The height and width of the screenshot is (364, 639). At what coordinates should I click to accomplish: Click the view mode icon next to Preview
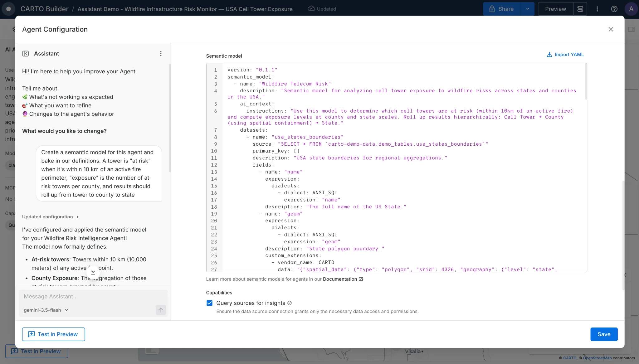click(x=580, y=9)
